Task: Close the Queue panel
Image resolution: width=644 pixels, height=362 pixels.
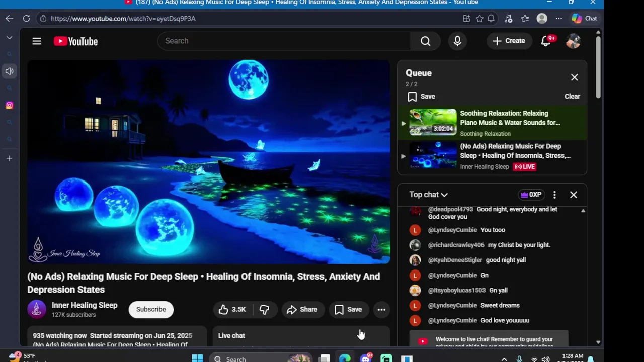Action: (574, 77)
